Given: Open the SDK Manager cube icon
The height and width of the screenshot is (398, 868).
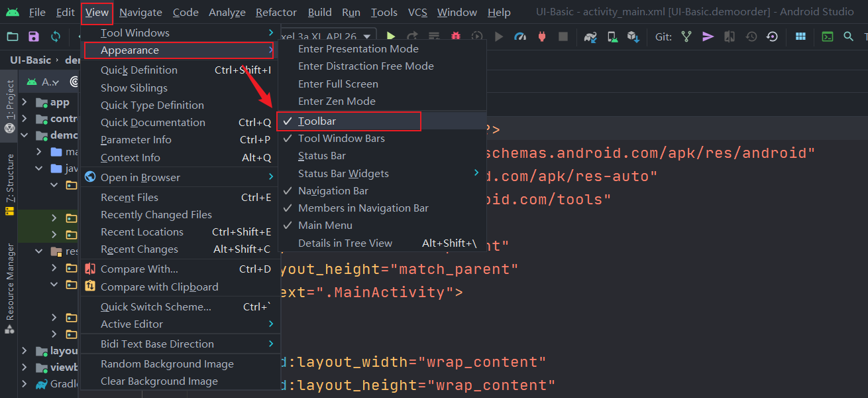Looking at the screenshot, I should [633, 36].
